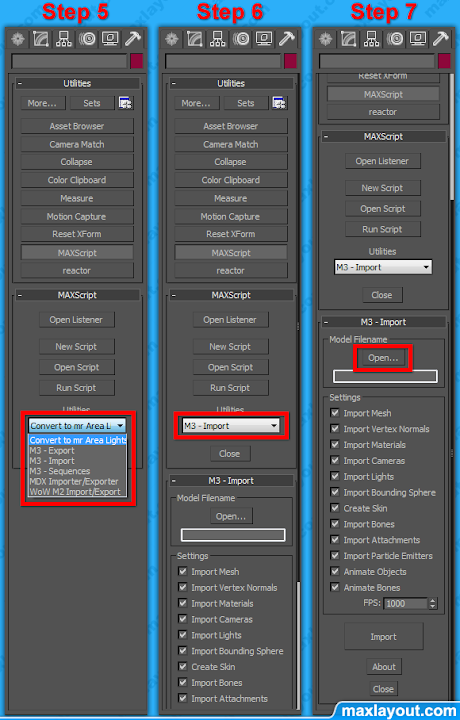Screen dimensions: 460x720
Task: Click Convert to mr Area dropdown arrow
Action: pos(120,426)
